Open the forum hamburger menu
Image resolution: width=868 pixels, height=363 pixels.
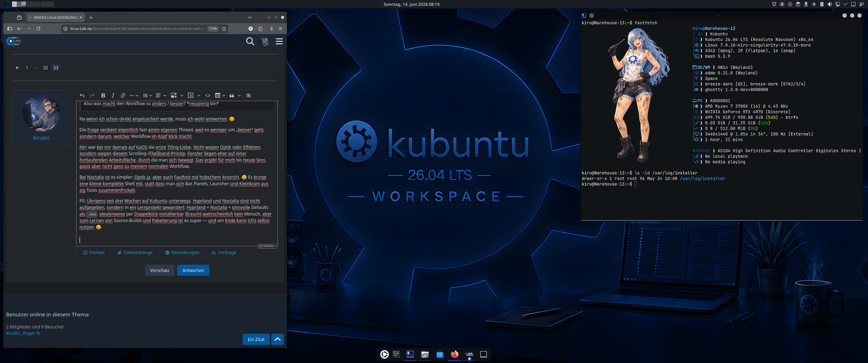(279, 42)
